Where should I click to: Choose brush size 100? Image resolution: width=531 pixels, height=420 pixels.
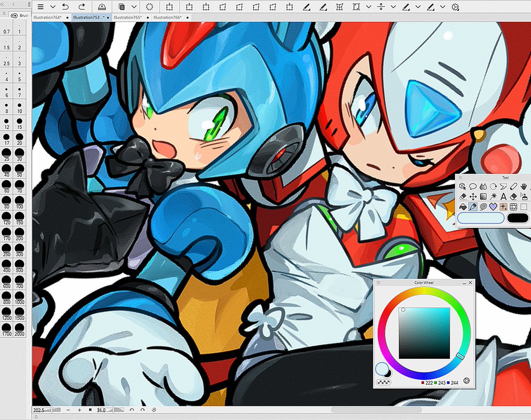(19, 201)
